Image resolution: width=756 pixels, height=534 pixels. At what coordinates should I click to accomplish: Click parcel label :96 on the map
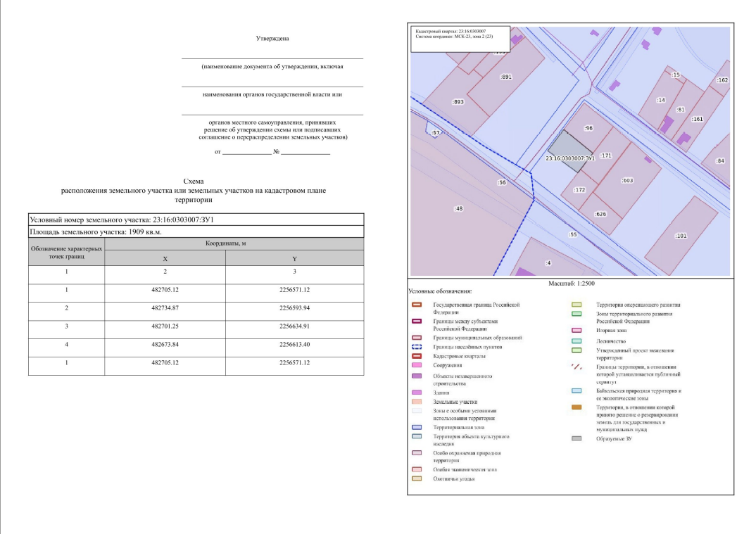(588, 128)
